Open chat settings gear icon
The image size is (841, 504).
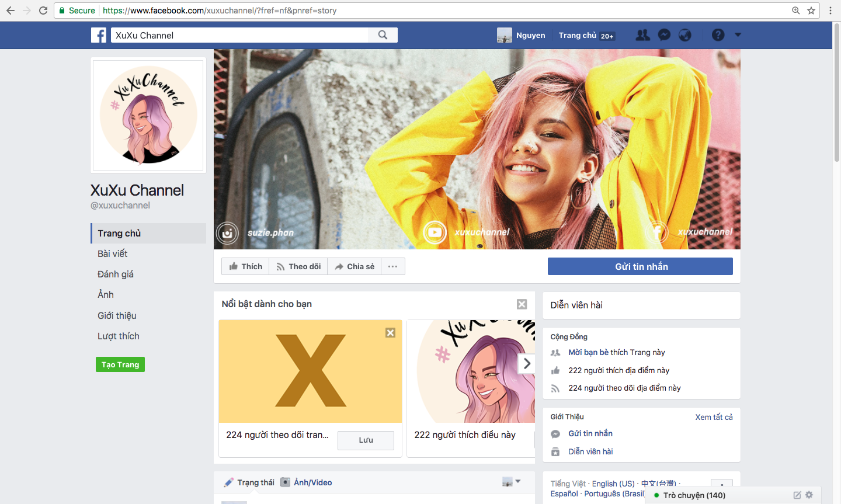[809, 495]
